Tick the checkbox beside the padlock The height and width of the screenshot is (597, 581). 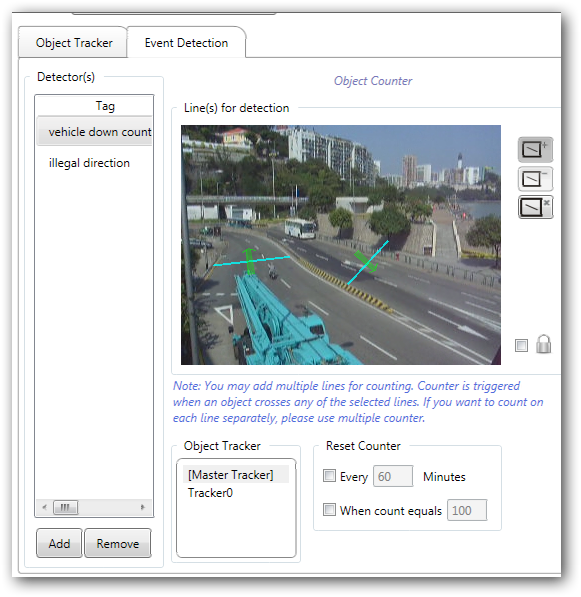tap(521, 345)
